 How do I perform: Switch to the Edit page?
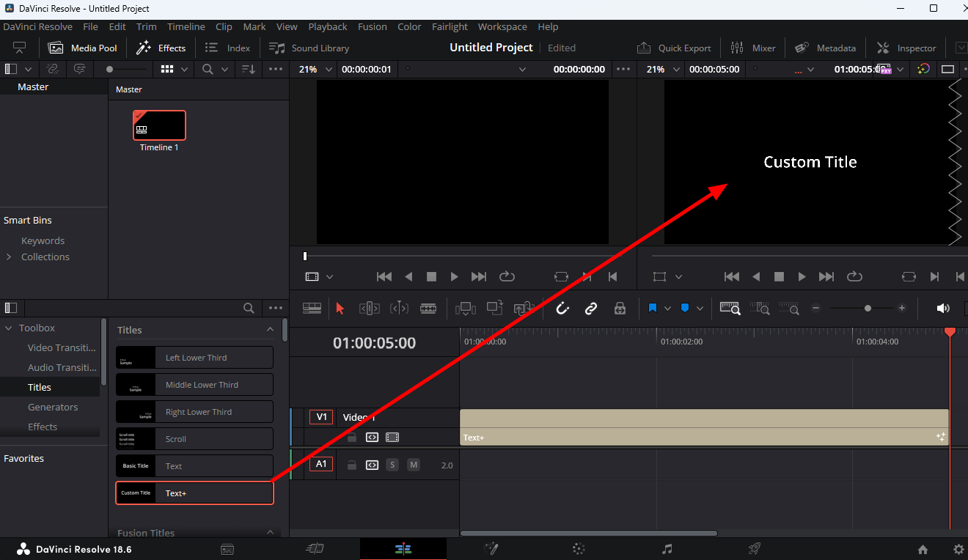(x=403, y=549)
